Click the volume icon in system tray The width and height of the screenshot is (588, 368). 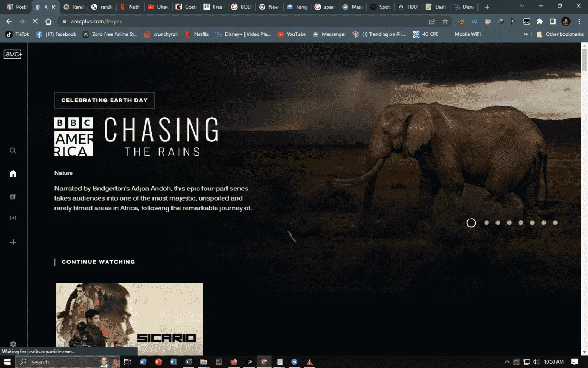pyautogui.click(x=536, y=362)
